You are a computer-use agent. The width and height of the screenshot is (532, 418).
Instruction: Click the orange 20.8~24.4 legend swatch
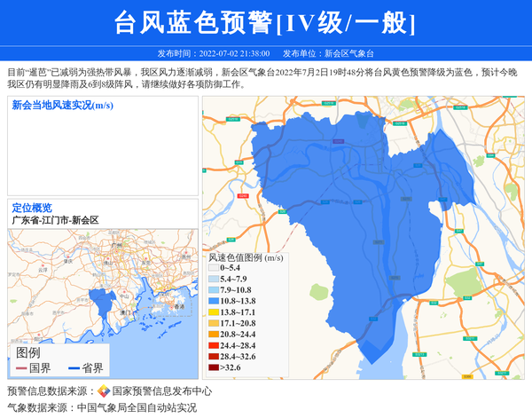click(213, 334)
